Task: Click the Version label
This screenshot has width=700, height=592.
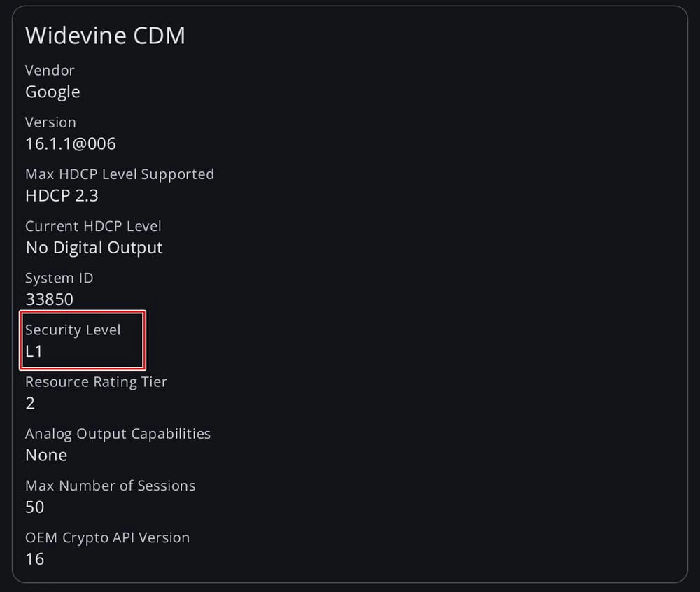Action: 50,122
